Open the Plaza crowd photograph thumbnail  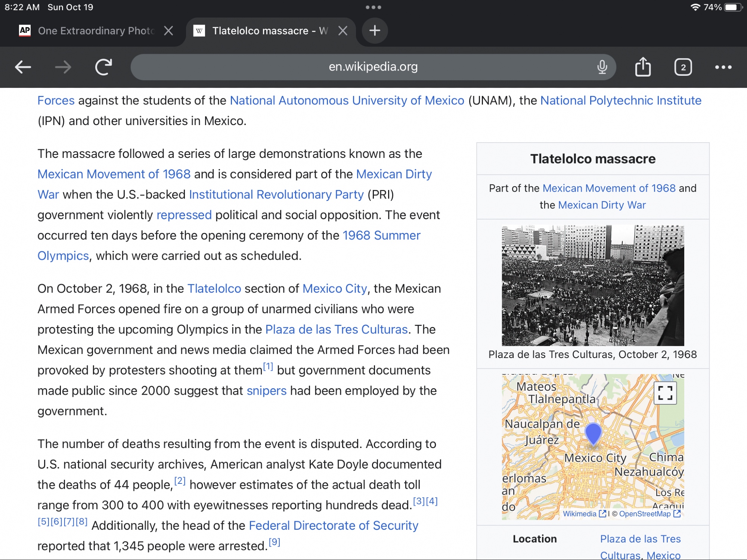593,286
